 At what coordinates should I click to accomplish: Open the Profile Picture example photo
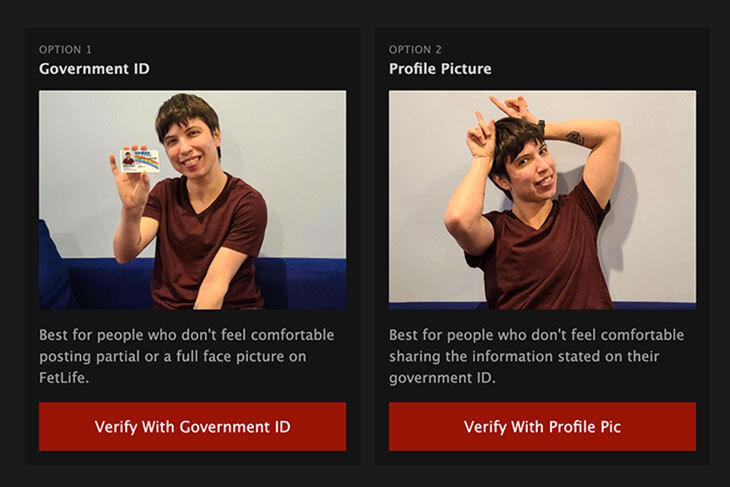[x=542, y=199]
